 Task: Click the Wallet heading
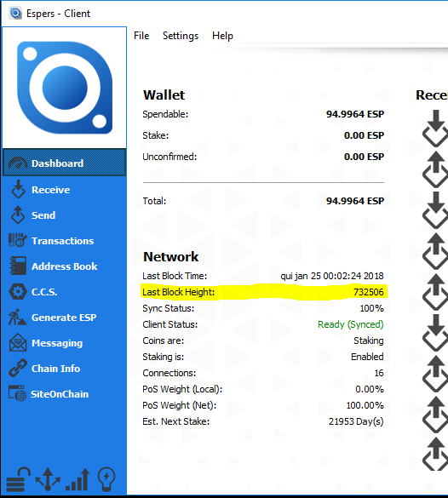click(x=164, y=95)
